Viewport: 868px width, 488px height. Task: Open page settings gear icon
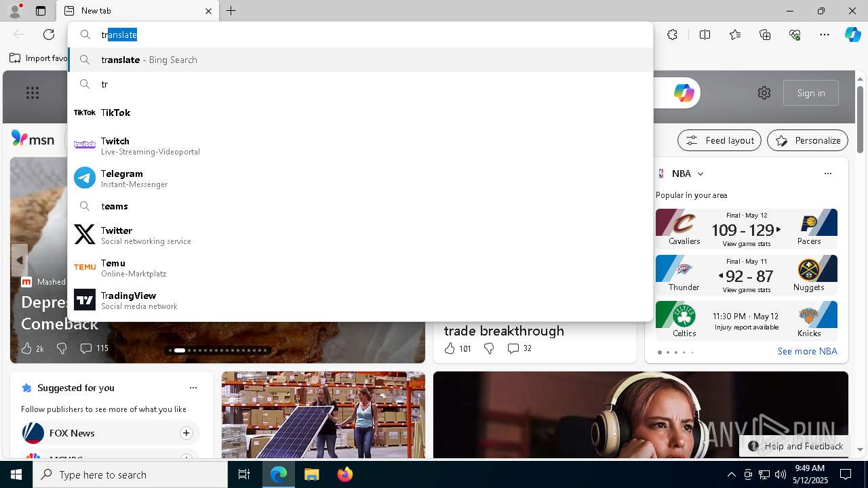[764, 93]
